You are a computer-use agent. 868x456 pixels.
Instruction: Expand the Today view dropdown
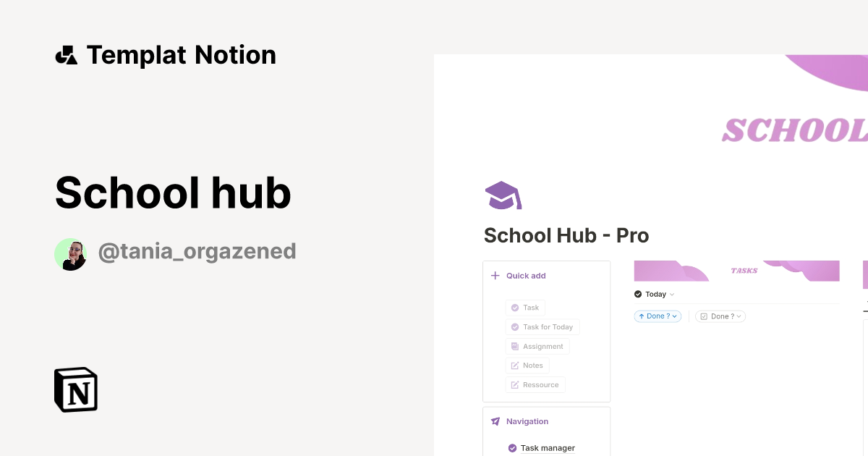tap(672, 294)
